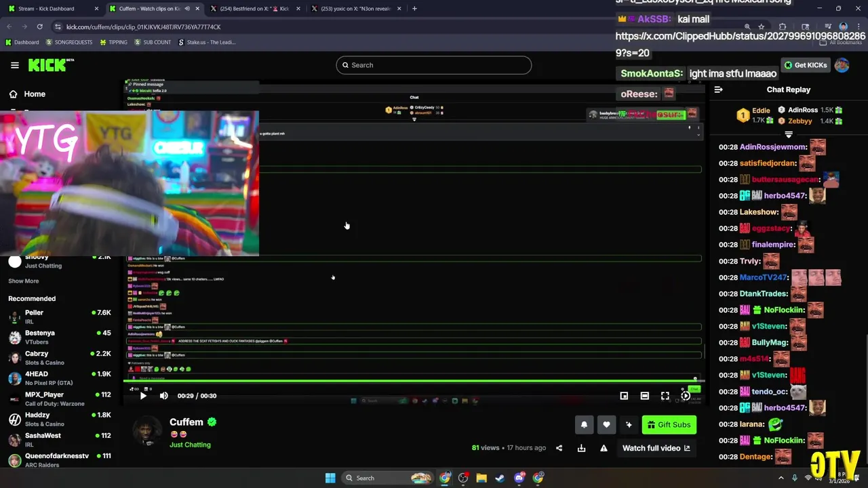Click the heart follow button
This screenshot has width=868, height=488.
coord(606,425)
